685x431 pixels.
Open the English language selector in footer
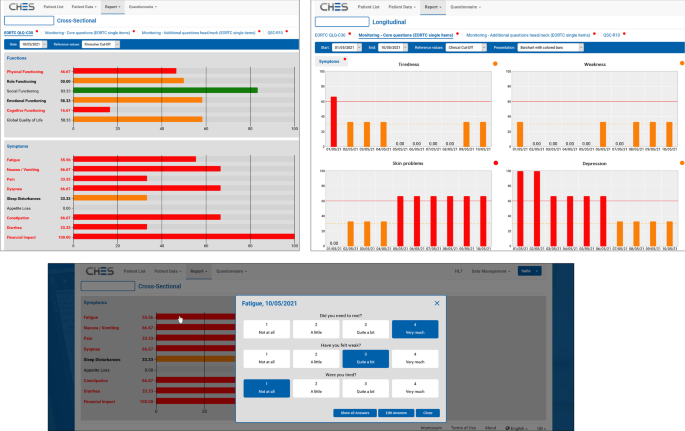(516, 428)
